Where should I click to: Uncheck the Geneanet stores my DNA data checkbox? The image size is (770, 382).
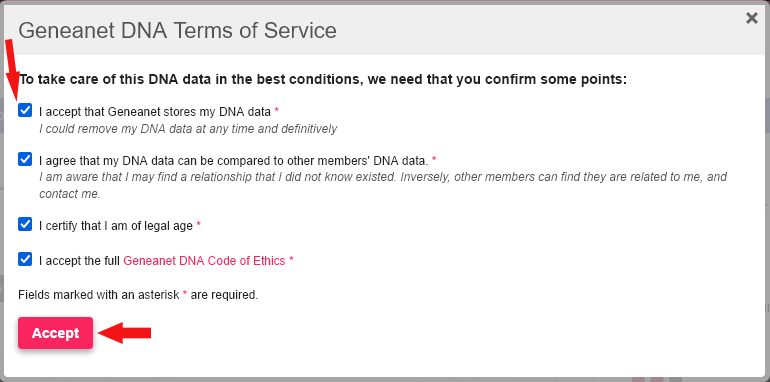[25, 110]
